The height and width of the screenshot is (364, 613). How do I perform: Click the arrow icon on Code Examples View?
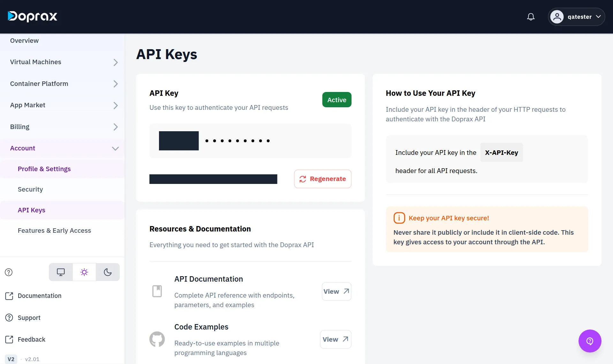click(x=345, y=339)
